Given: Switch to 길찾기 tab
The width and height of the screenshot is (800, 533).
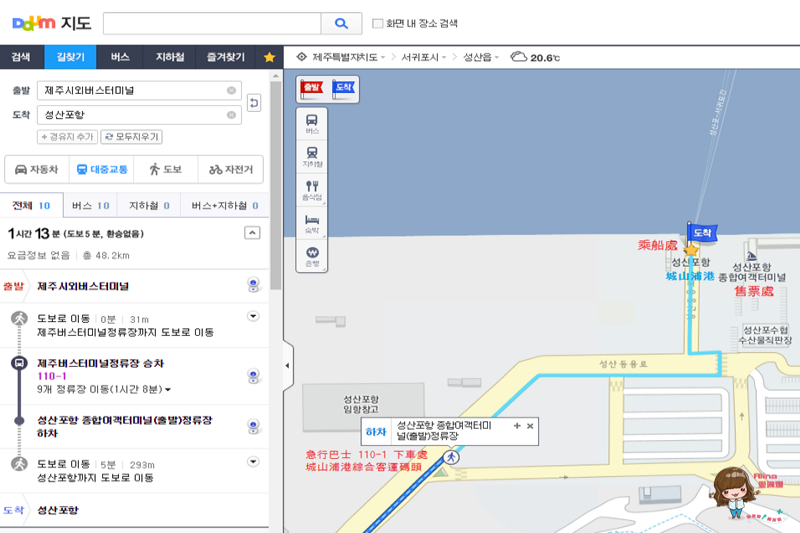Looking at the screenshot, I should [70, 57].
